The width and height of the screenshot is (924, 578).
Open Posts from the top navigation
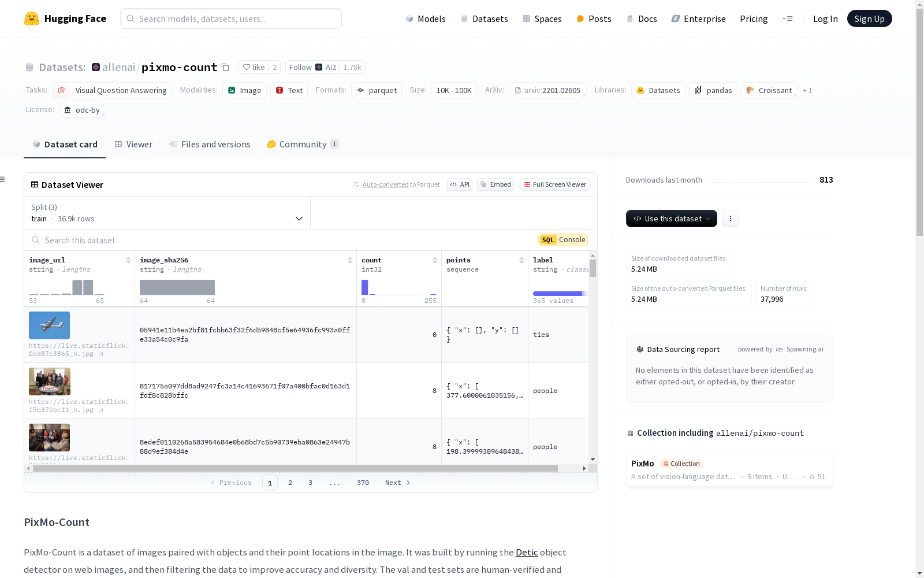click(594, 19)
